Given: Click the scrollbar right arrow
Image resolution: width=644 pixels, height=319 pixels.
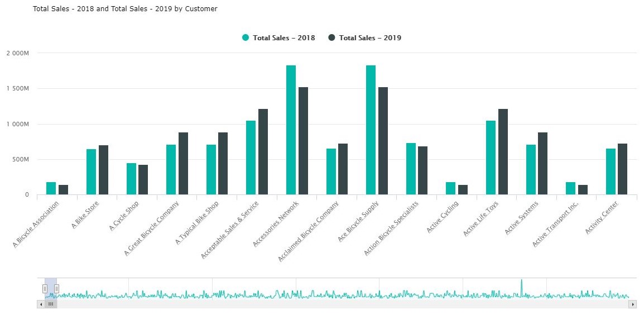Looking at the screenshot, I should (632, 304).
